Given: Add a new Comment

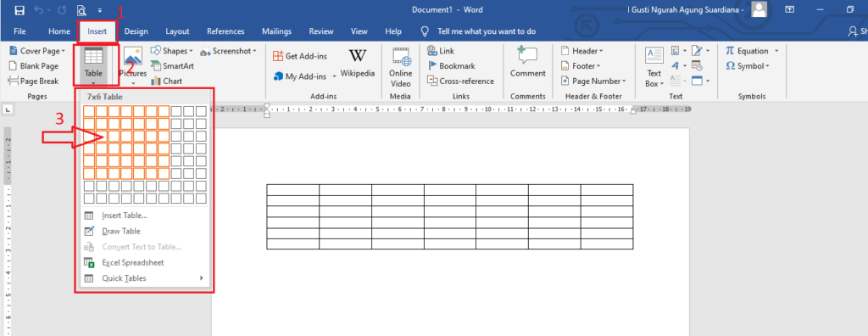Looking at the screenshot, I should click(x=528, y=62).
